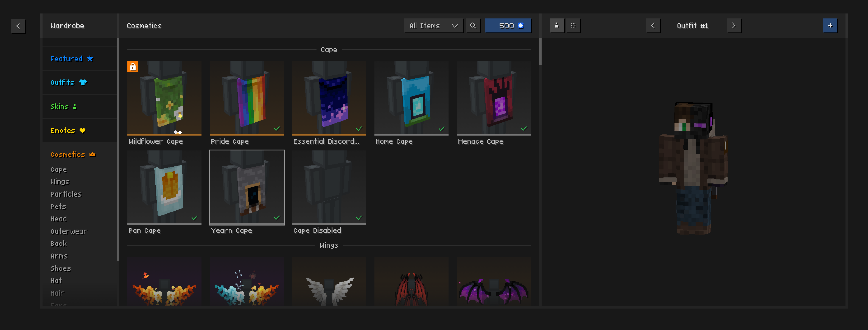This screenshot has width=868, height=330.
Task: Jump to Particles subcategory
Action: click(x=66, y=194)
